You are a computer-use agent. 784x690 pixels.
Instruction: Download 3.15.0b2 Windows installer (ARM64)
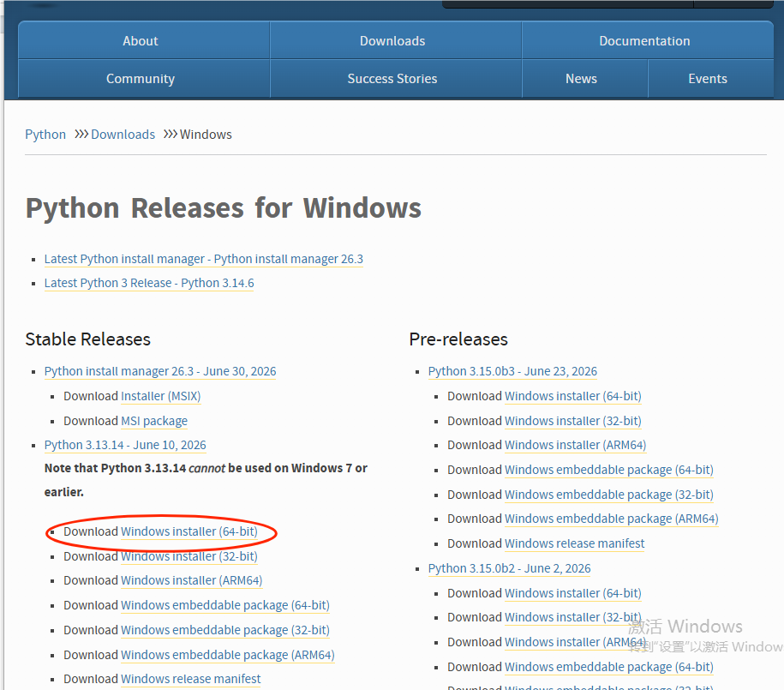click(576, 642)
